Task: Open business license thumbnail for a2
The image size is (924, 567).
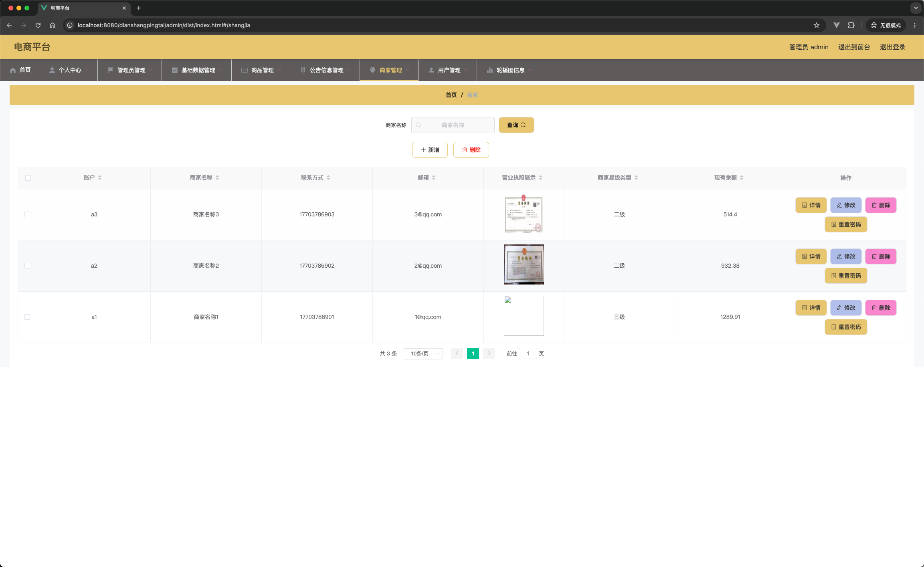Action: tap(524, 264)
